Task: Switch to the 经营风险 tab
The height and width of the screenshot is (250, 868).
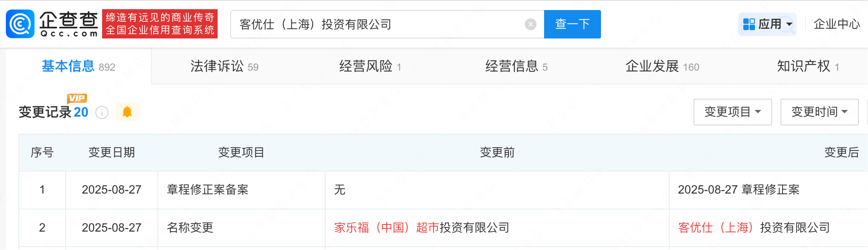Action: 370,66
